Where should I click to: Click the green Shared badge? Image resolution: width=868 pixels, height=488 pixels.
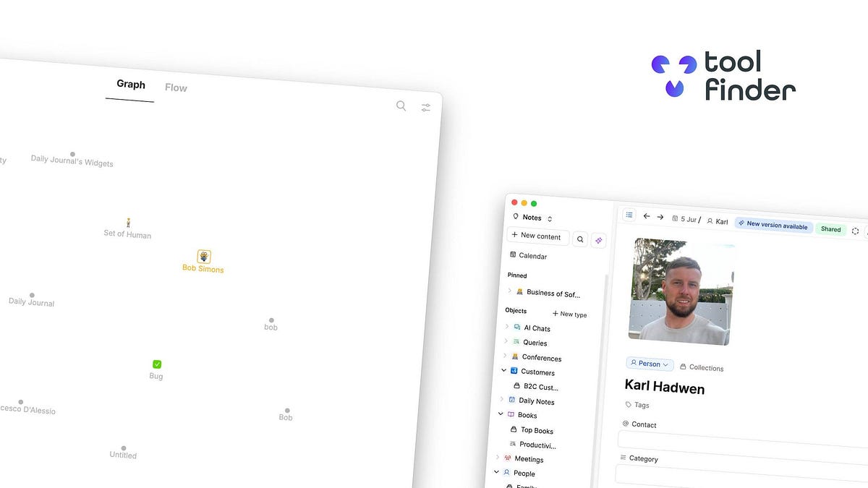tap(830, 229)
